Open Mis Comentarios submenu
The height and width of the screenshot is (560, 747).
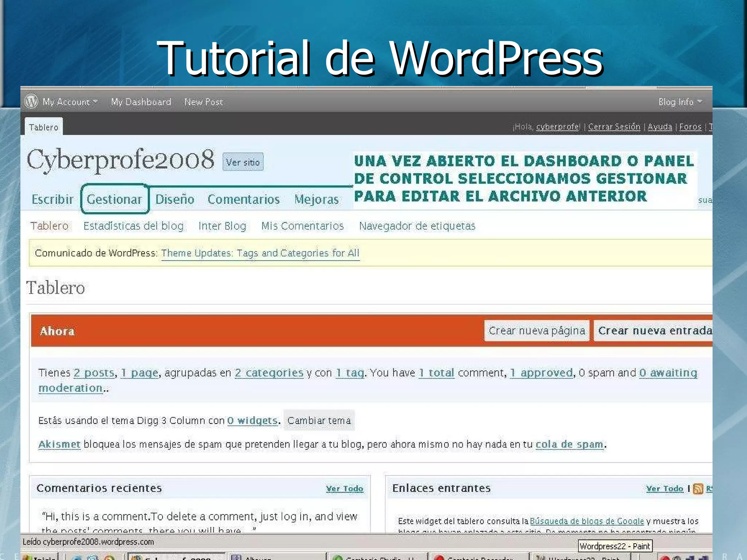point(302,226)
